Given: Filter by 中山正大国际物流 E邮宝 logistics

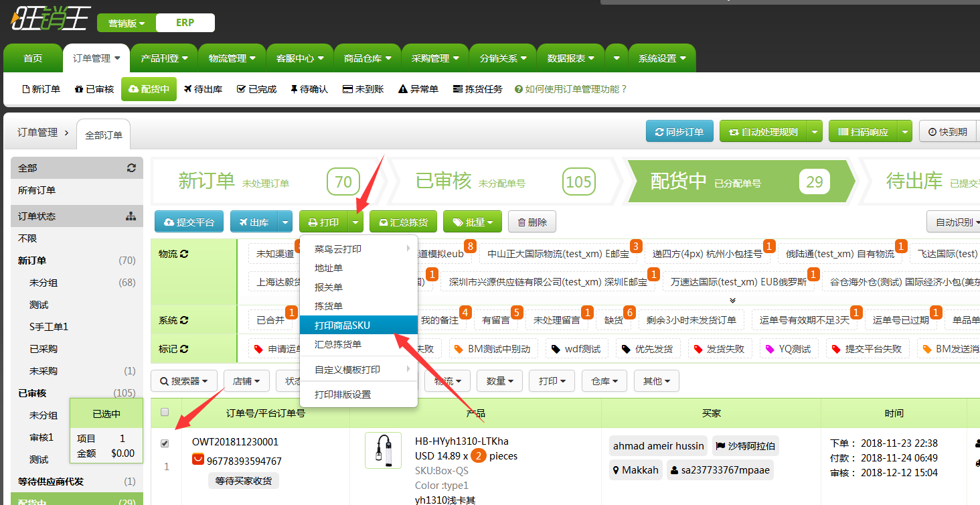Looking at the screenshot, I should tap(558, 254).
